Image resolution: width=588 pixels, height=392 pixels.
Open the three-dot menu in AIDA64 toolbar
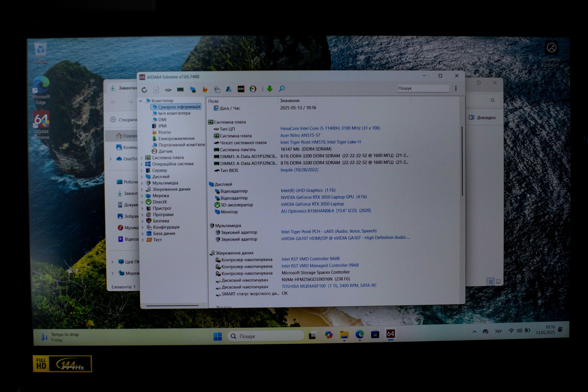pyautogui.click(x=456, y=89)
